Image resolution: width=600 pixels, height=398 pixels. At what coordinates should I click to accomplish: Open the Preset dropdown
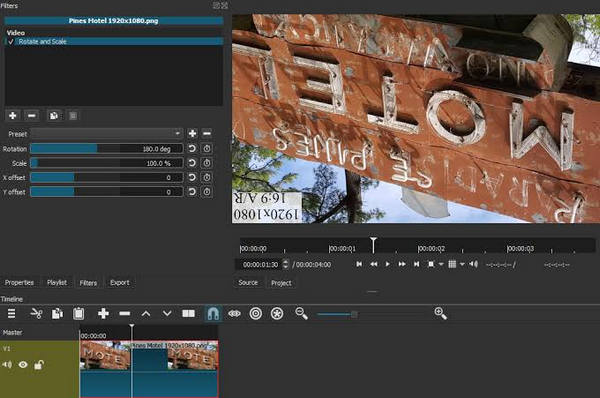tap(107, 134)
